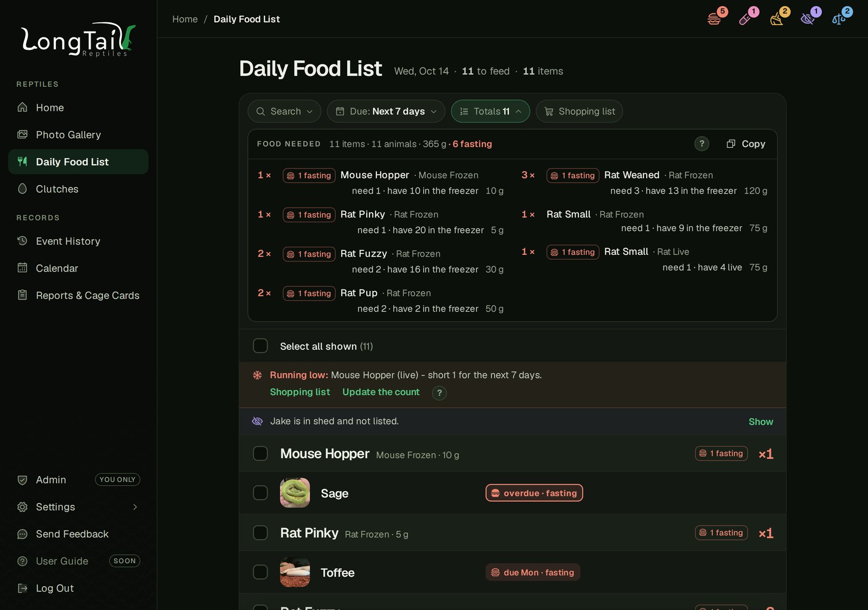Open the weighing scale alerts icon
Image resolution: width=868 pixels, height=610 pixels.
[839, 19]
